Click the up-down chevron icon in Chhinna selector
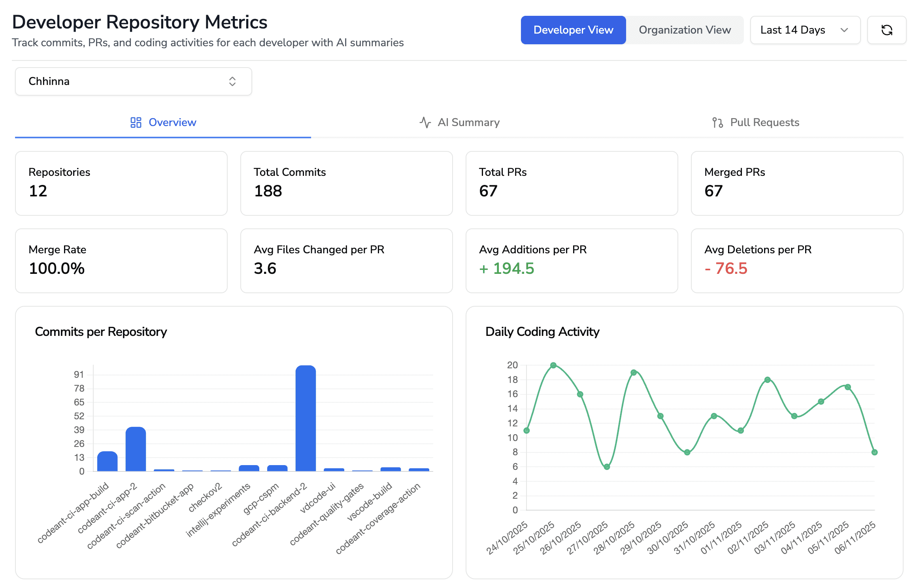This screenshot has width=917, height=588. pos(232,81)
